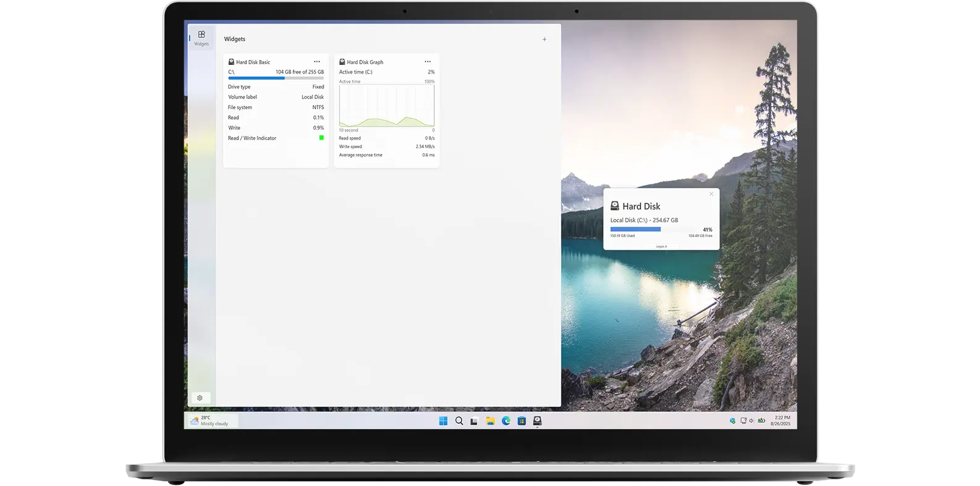Click the active time graph area
This screenshot has width=980, height=486.
[x=387, y=106]
